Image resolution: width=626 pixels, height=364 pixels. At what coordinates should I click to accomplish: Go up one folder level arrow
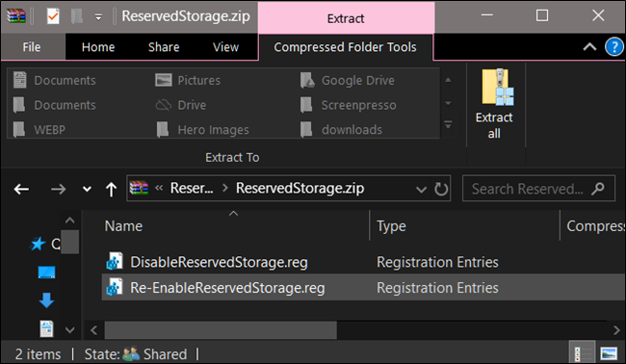(x=112, y=189)
